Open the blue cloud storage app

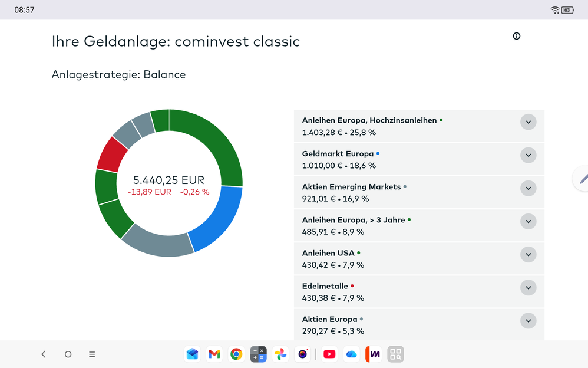pos(351,354)
